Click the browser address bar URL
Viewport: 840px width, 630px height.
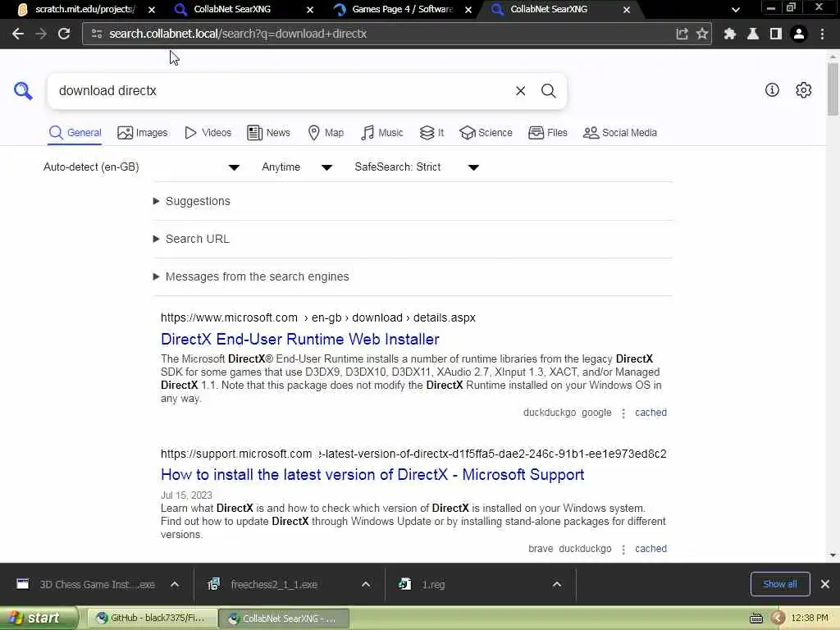click(x=238, y=34)
